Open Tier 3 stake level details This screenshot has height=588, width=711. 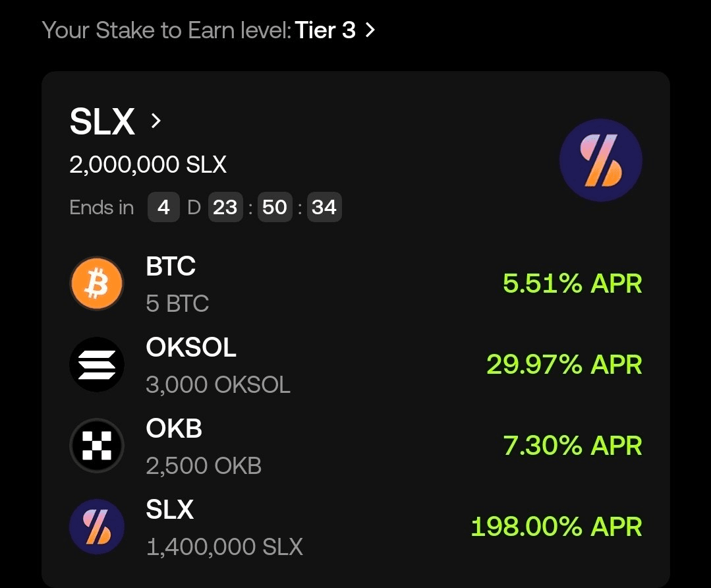click(x=325, y=30)
